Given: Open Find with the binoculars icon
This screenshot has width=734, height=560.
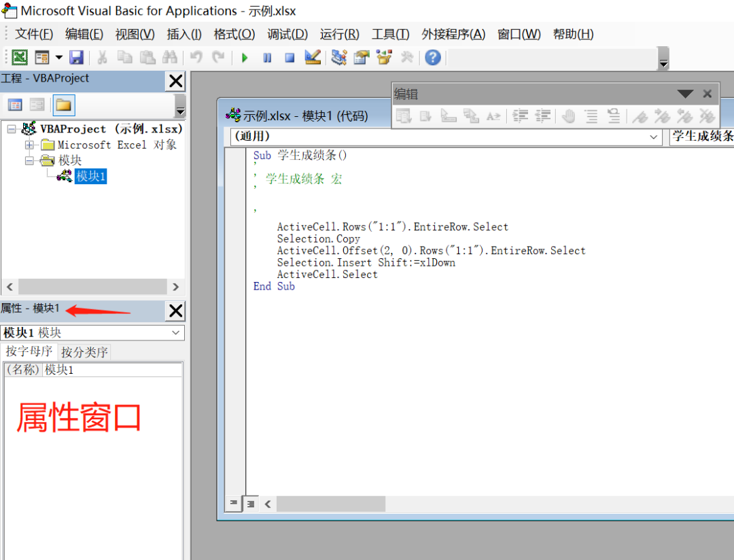Looking at the screenshot, I should coord(169,58).
